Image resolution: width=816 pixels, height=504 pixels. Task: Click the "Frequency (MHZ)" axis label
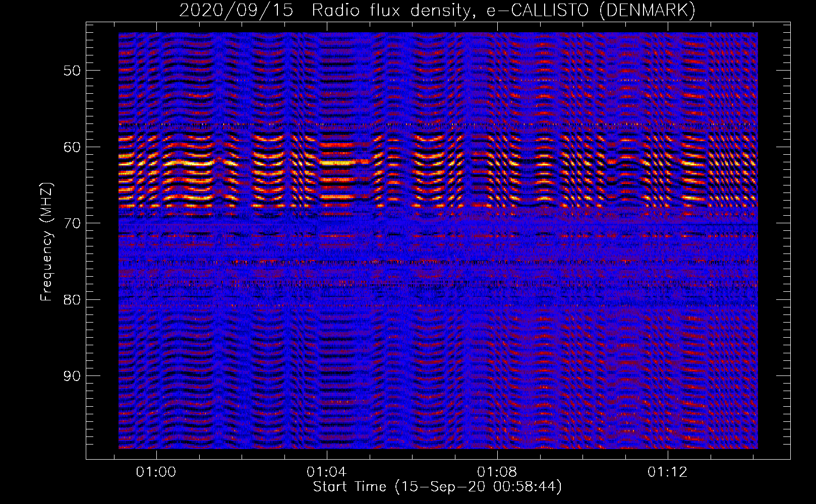[x=46, y=242]
